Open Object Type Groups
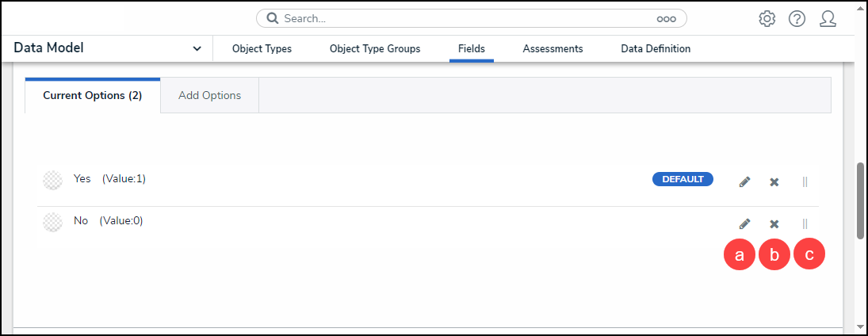The height and width of the screenshot is (336, 868). pos(375,49)
